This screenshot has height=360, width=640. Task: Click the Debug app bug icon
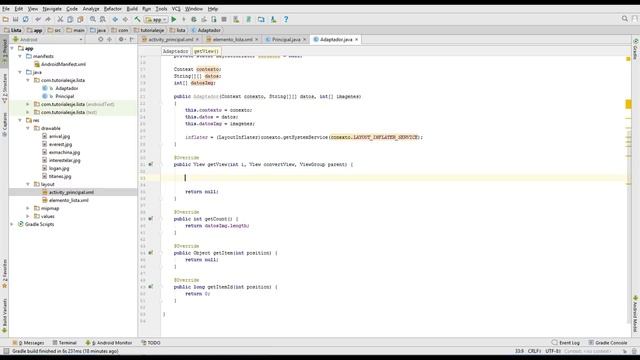coord(193,19)
